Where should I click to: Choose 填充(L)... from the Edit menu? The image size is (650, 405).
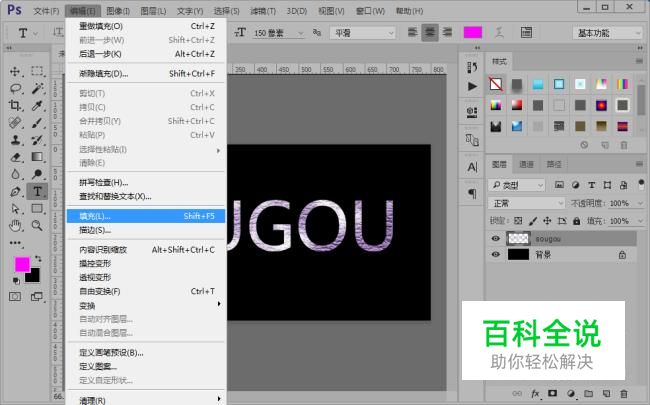coord(146,216)
